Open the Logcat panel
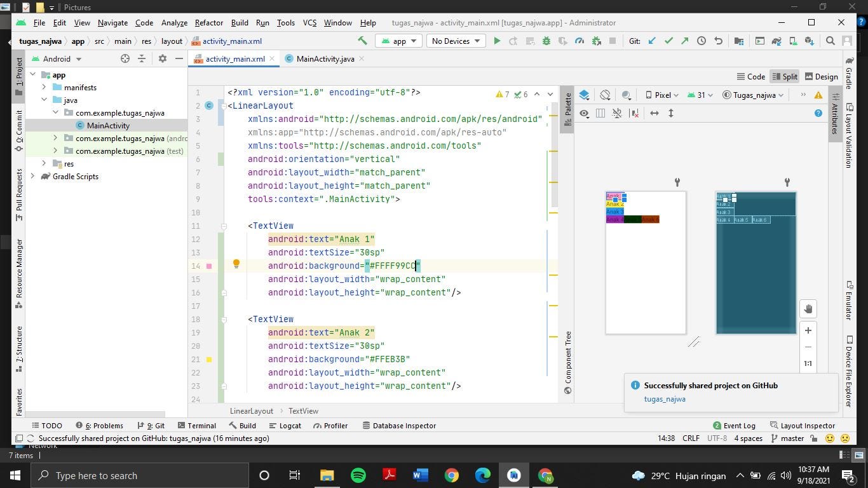The height and width of the screenshot is (488, 868). pos(290,426)
